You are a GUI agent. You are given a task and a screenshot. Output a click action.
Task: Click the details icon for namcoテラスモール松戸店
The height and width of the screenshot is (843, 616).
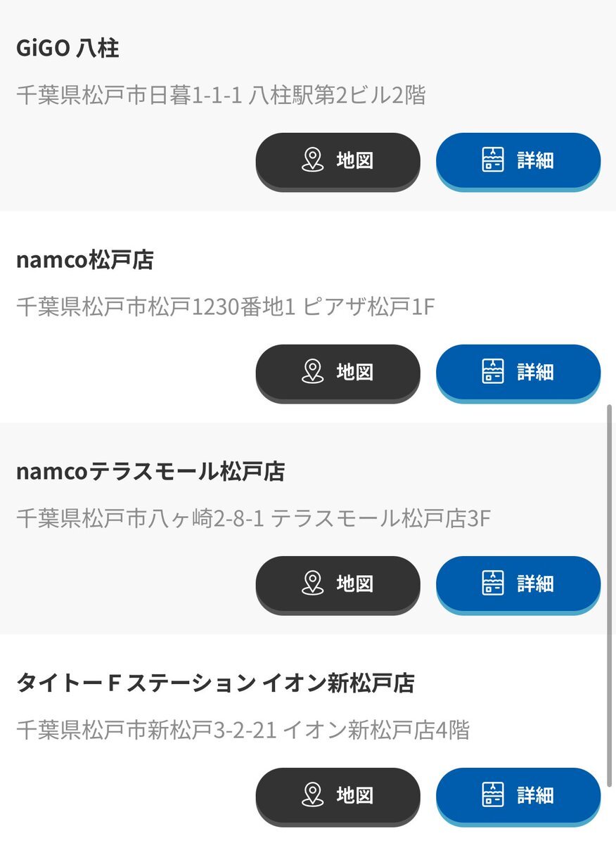(493, 583)
